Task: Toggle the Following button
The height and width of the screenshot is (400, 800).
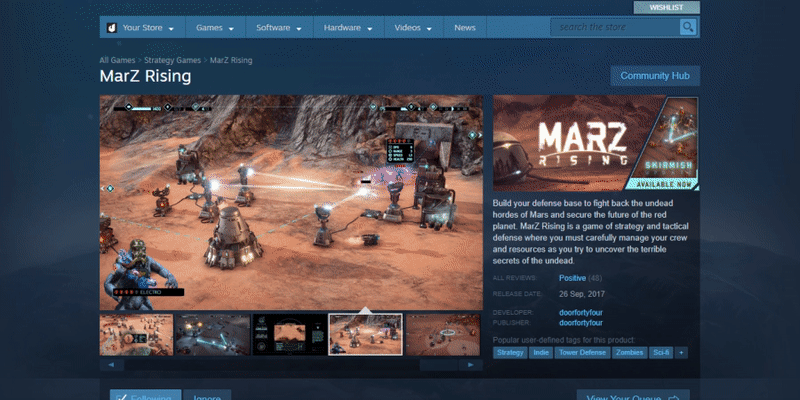Action: click(145, 395)
